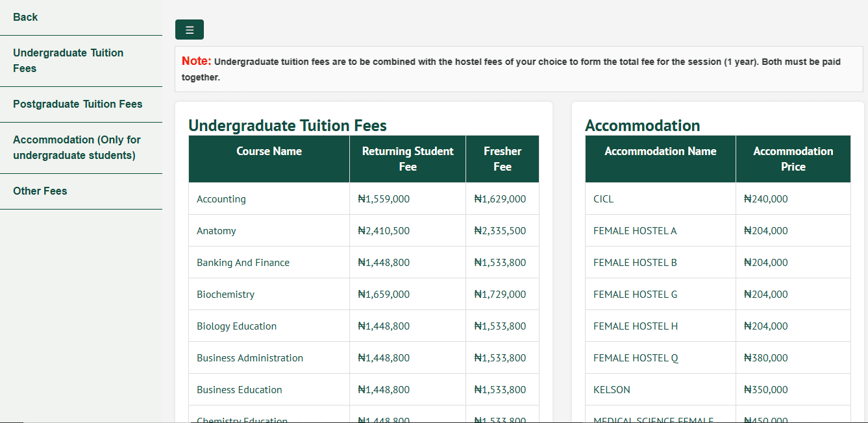This screenshot has width=868, height=423.
Task: Select the Accounting course link
Action: click(x=221, y=199)
